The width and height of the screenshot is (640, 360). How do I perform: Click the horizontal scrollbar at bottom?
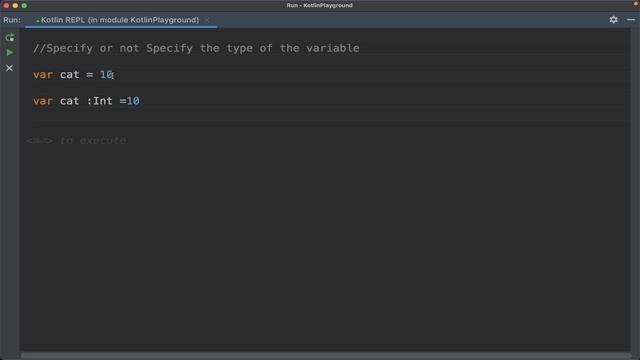325,356
